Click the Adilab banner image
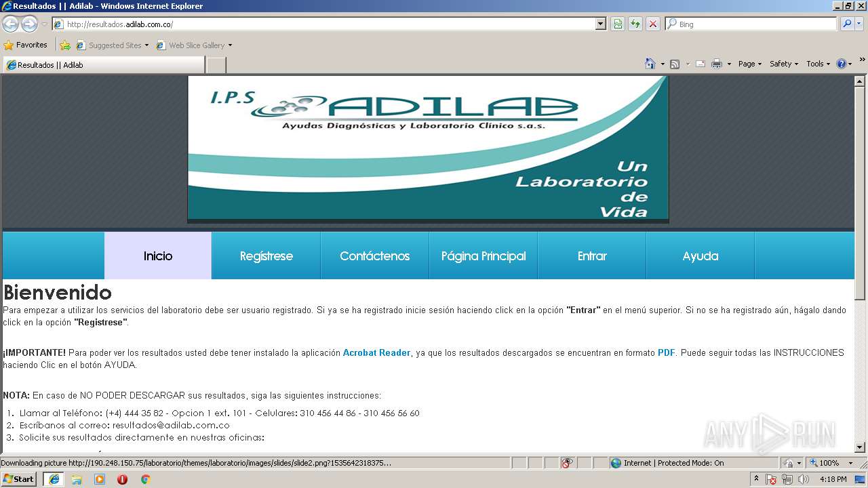 [428, 148]
